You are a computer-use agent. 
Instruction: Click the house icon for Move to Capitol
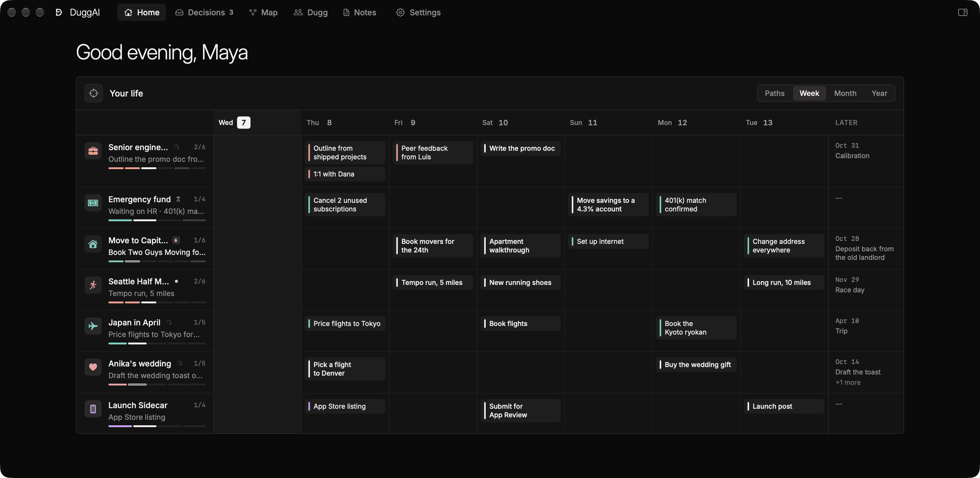[93, 244]
